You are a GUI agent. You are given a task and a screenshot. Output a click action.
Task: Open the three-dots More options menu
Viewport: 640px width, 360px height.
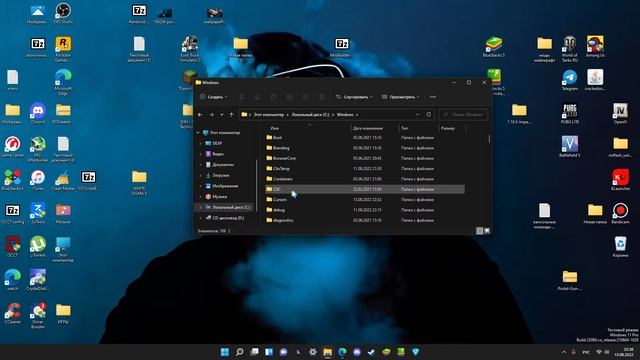tap(433, 97)
